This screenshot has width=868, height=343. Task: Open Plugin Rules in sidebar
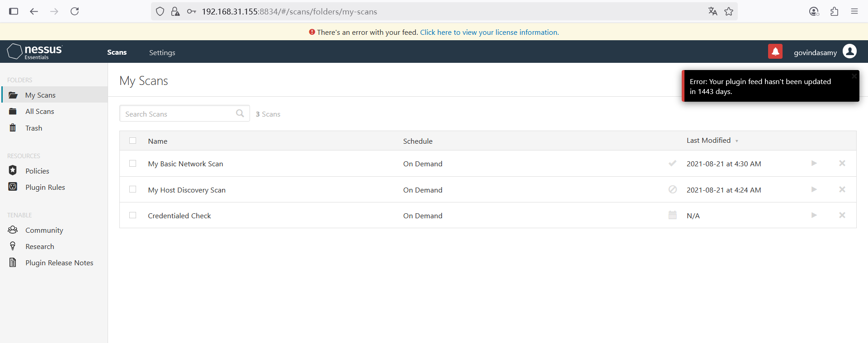(x=45, y=187)
